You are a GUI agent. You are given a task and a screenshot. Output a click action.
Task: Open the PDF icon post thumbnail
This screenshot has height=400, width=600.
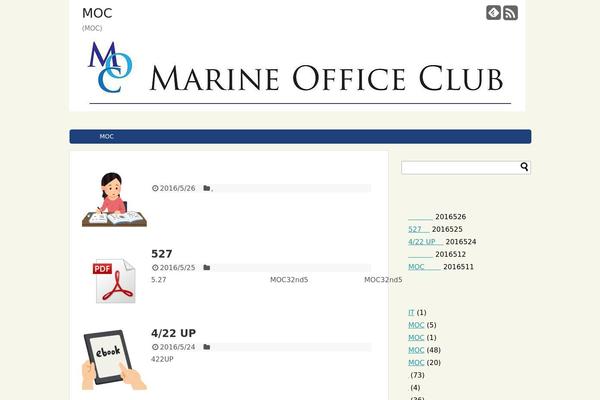tap(114, 281)
